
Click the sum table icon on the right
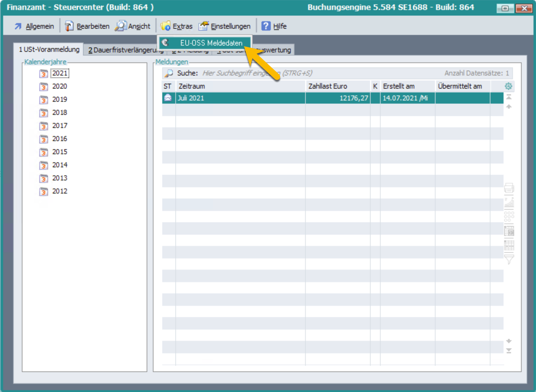tap(509, 231)
